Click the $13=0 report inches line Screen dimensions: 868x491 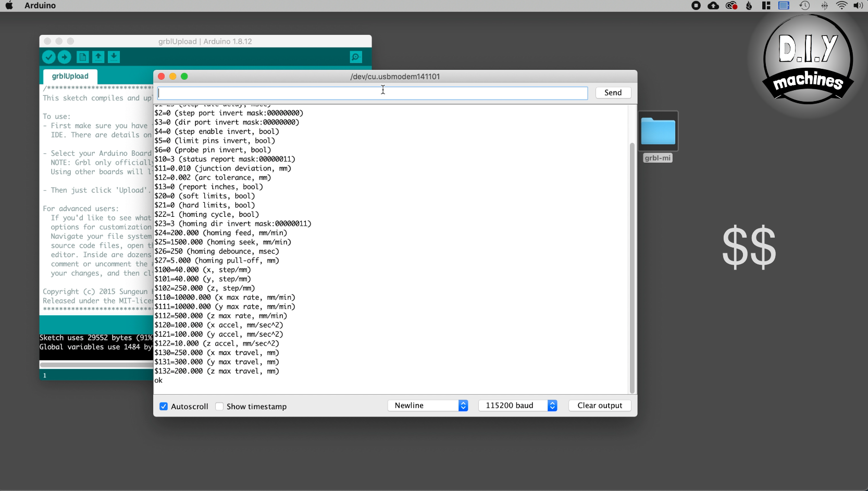[209, 187]
